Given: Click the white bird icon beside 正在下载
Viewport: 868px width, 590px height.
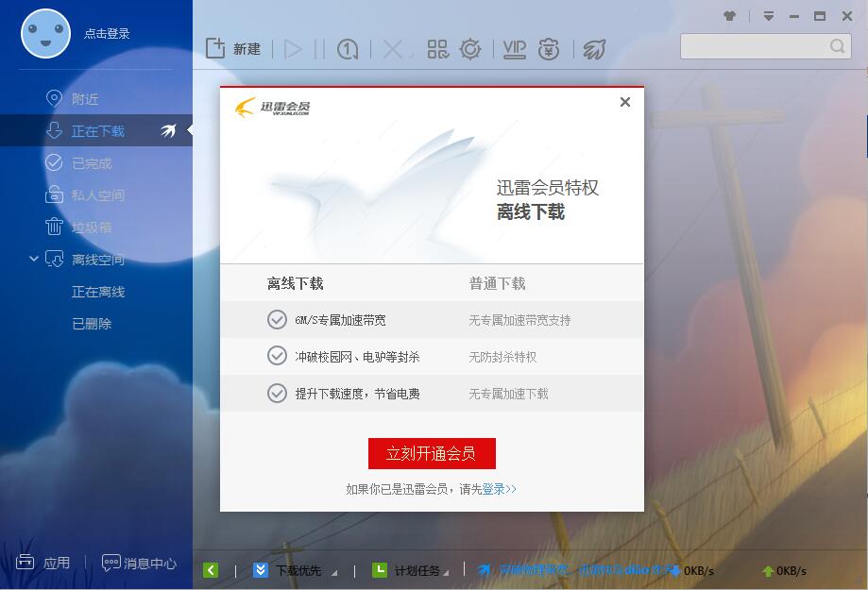Looking at the screenshot, I should coord(168,130).
